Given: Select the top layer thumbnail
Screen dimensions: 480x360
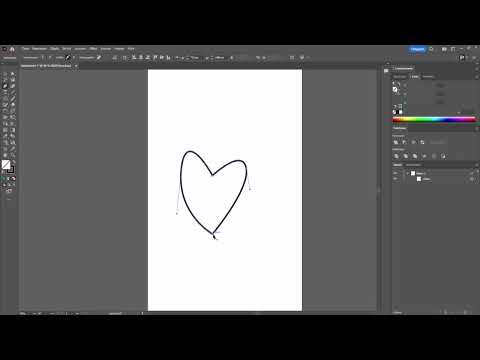Looking at the screenshot, I should pos(413,173).
